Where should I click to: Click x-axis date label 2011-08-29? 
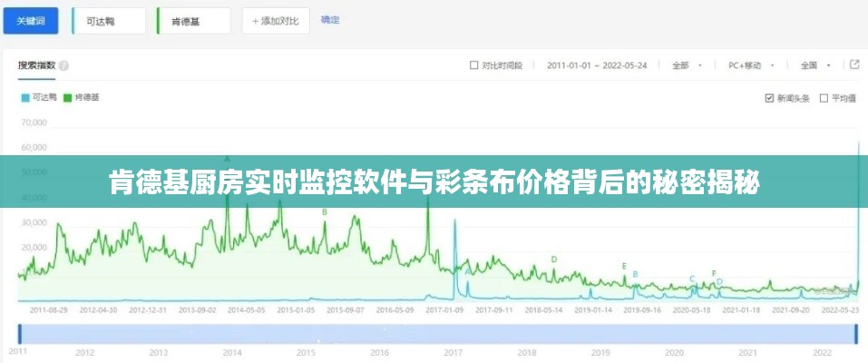(49, 309)
